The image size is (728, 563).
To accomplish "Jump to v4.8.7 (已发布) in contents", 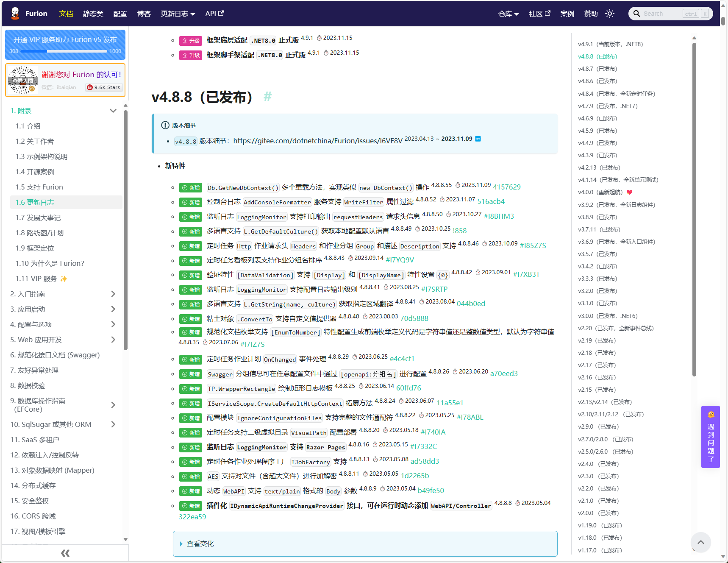I will 597,69.
